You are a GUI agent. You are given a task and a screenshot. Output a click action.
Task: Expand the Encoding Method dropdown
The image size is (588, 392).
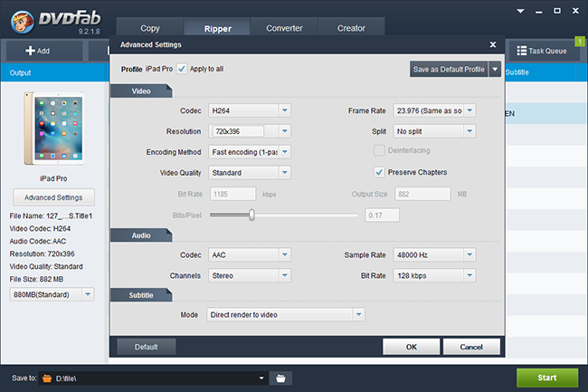(285, 152)
